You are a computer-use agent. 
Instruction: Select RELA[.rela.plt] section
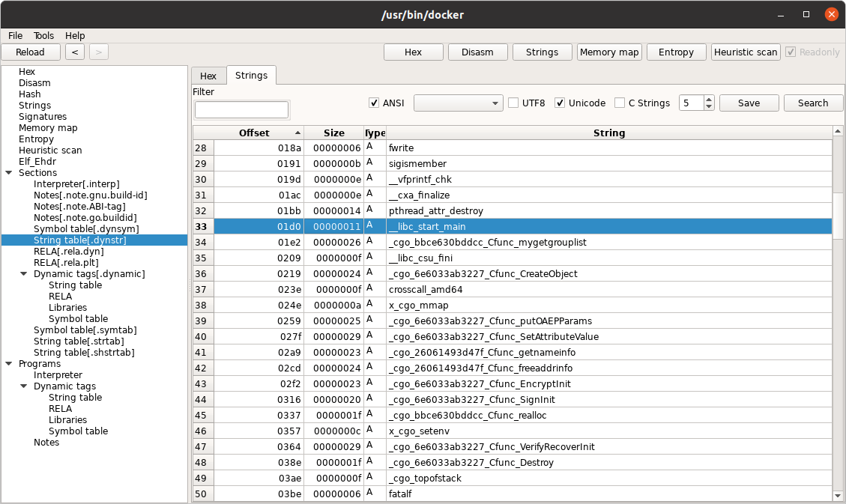[x=66, y=263]
